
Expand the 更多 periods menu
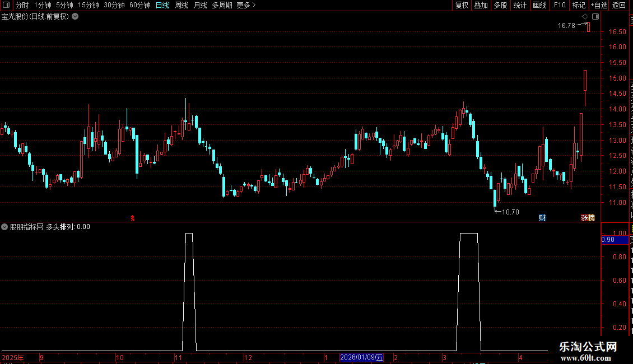coord(246,5)
